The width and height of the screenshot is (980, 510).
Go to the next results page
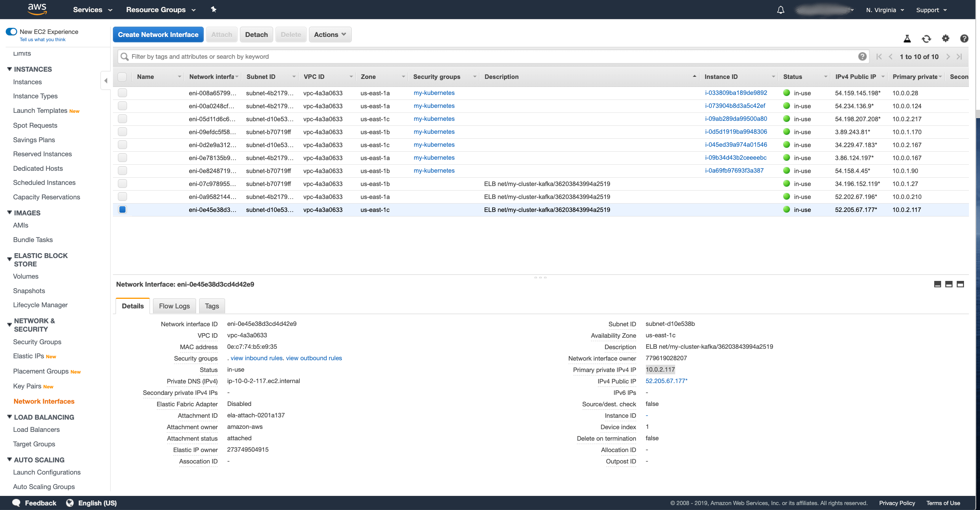(948, 57)
